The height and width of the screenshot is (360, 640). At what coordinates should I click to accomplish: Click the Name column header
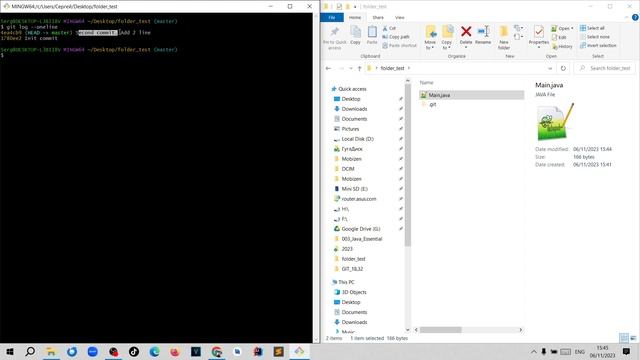pyautogui.click(x=427, y=82)
